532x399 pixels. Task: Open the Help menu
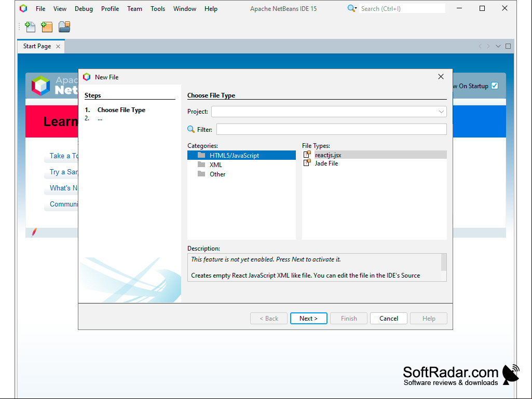211,9
